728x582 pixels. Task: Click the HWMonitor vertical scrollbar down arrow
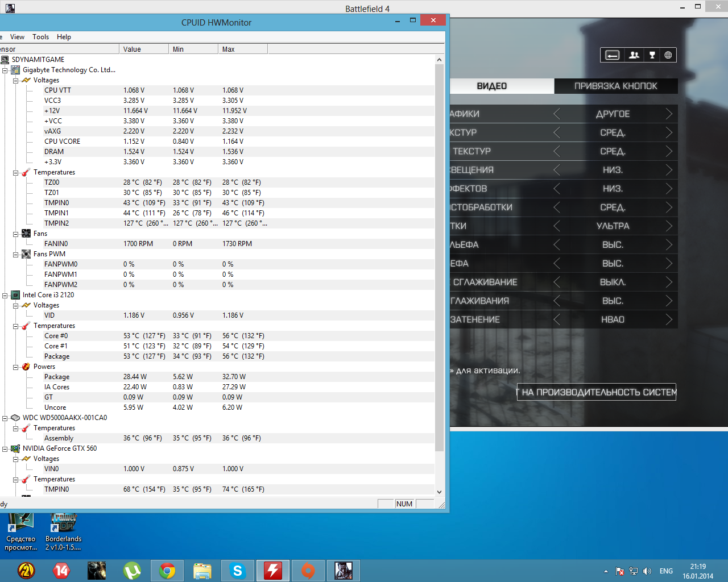point(439,492)
